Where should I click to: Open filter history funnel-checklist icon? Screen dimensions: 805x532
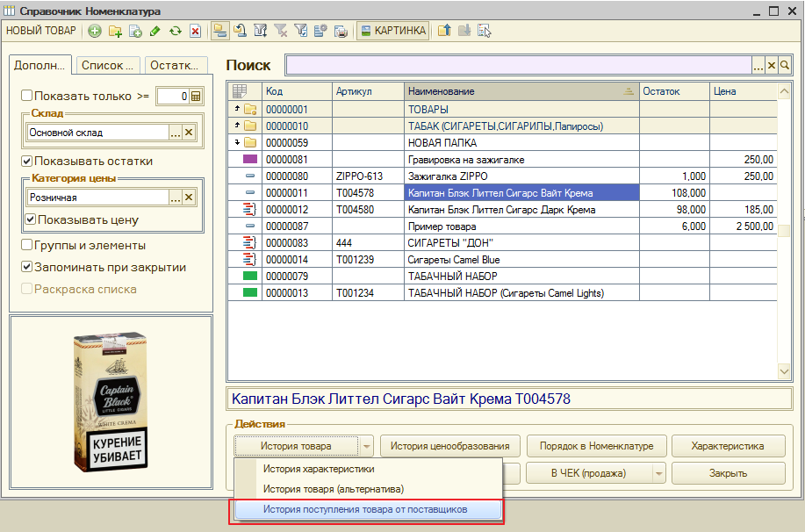point(300,32)
